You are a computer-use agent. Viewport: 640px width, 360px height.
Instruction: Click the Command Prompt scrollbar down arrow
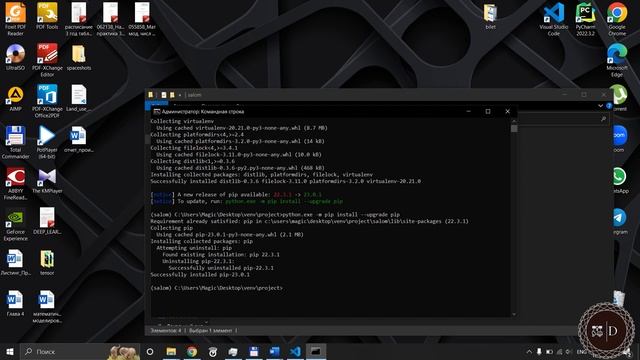514,314
